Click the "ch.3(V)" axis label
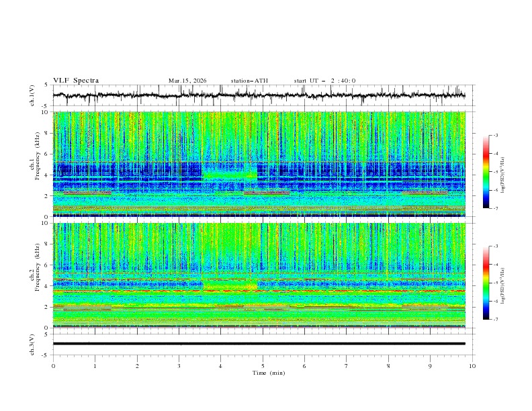The height and width of the screenshot is (411, 532). click(x=32, y=345)
